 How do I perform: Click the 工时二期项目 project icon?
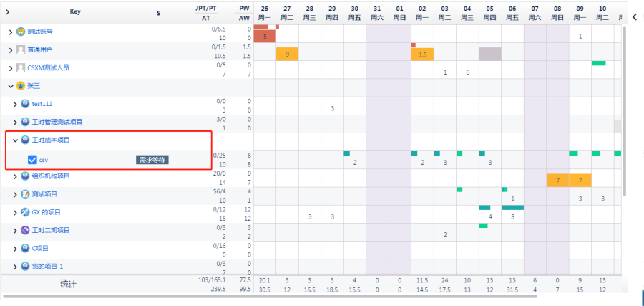click(x=26, y=230)
